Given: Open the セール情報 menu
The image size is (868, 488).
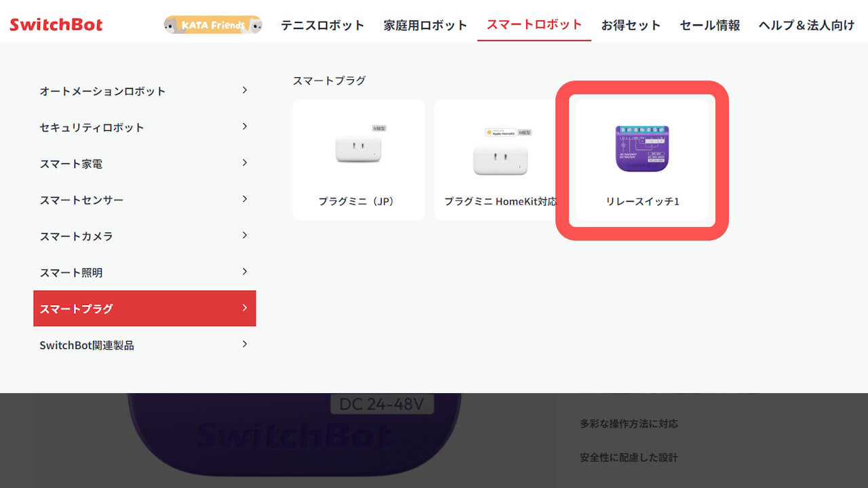Looking at the screenshot, I should [710, 25].
